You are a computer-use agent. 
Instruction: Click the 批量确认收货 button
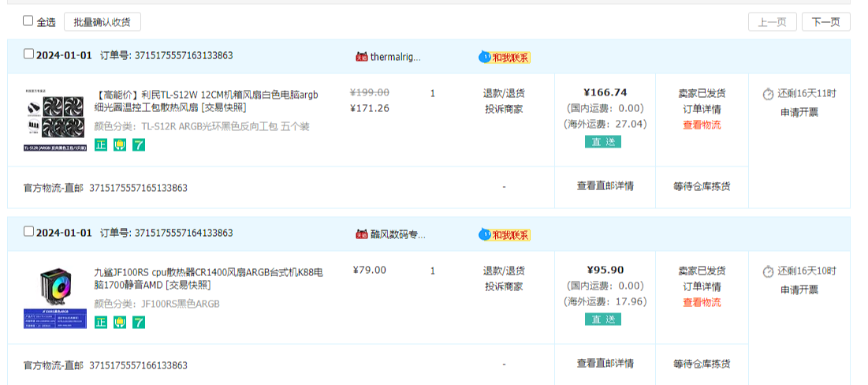tap(102, 21)
